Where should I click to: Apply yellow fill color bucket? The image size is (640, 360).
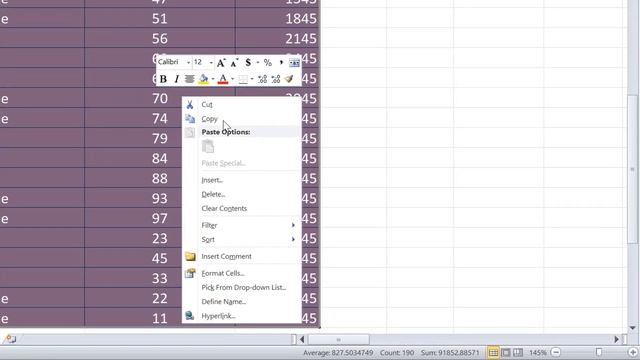point(203,79)
